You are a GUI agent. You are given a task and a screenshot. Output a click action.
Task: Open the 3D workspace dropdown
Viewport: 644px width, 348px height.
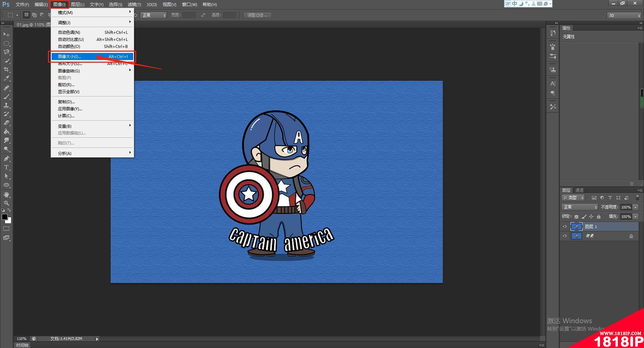tap(624, 15)
